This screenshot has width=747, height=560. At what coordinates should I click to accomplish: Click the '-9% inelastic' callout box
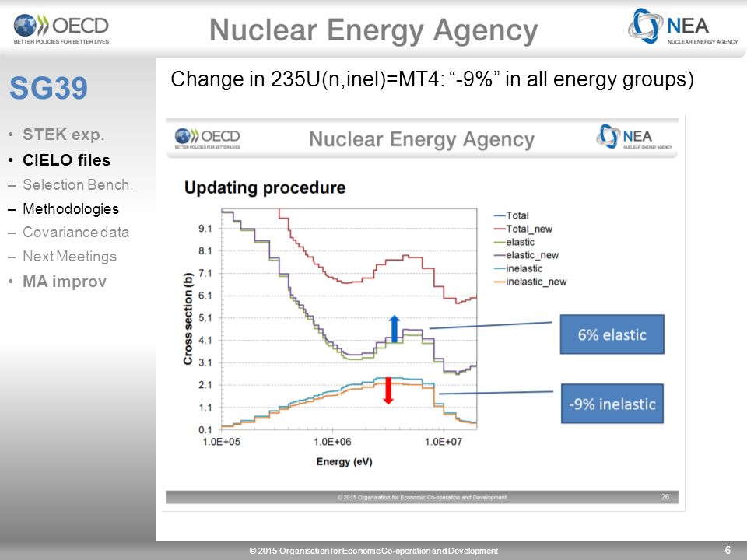(x=612, y=404)
